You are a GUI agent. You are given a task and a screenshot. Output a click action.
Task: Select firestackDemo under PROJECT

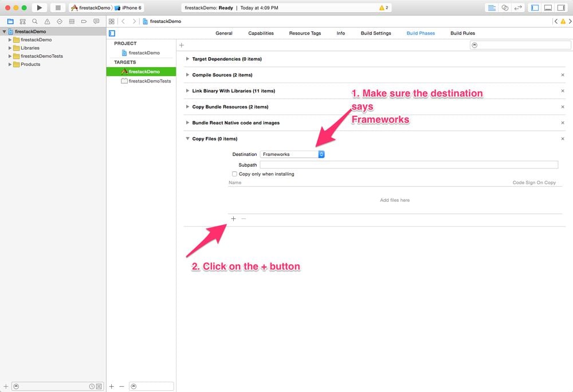[141, 53]
